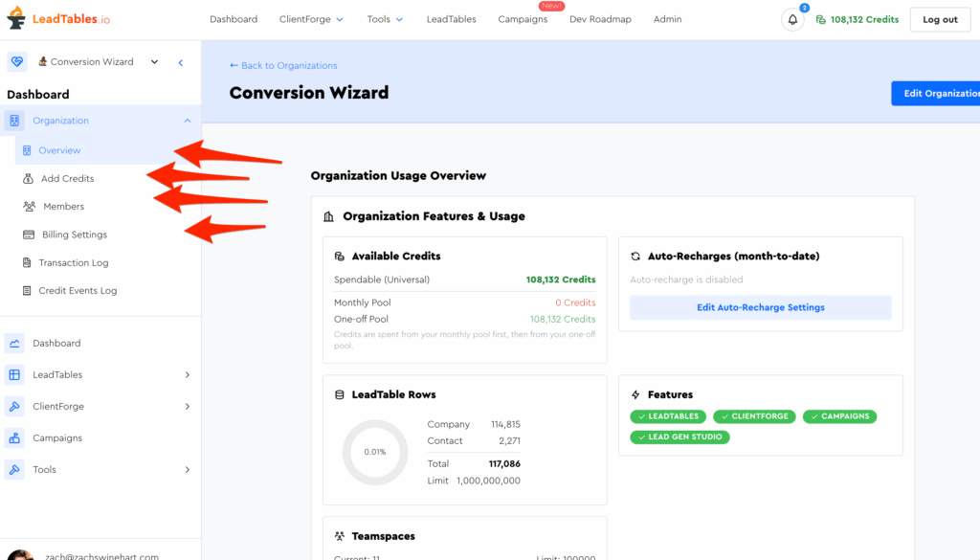Viewport: 980px width, 560px height.
Task: Expand the LeadTables sidebar submenu
Action: coord(188,375)
